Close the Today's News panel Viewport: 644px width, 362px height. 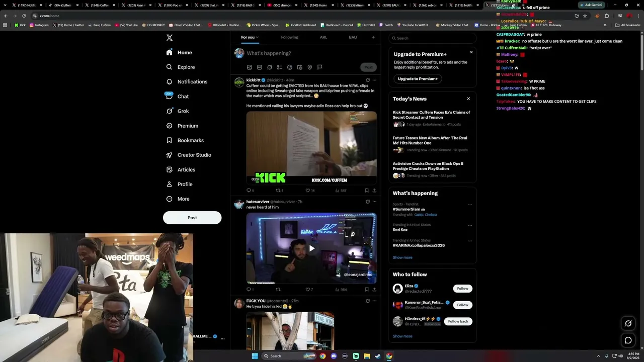(x=468, y=99)
